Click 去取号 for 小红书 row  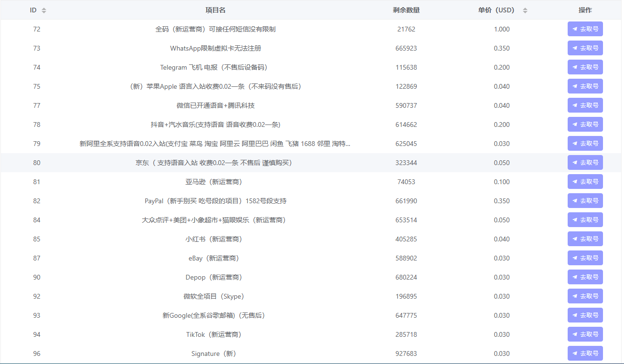(x=585, y=239)
